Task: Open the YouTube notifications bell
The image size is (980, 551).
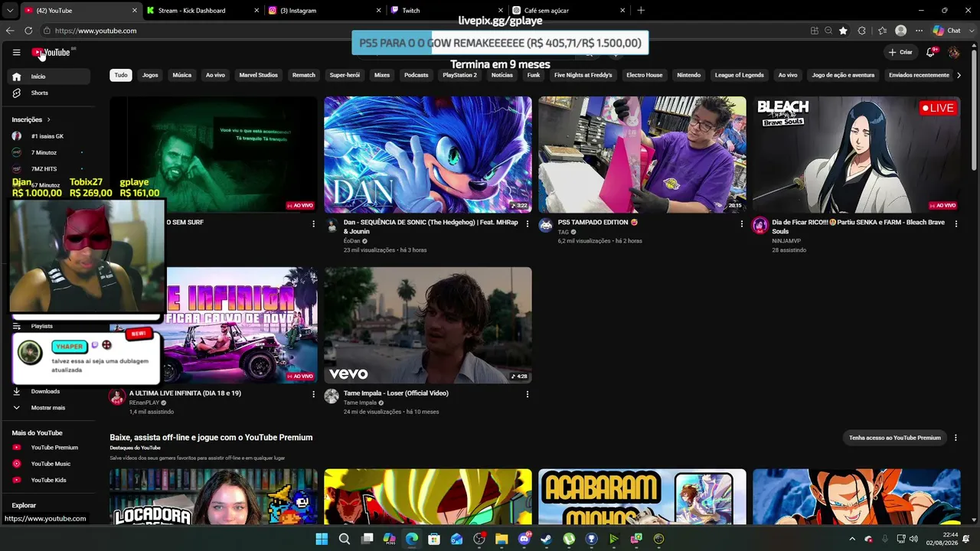Action: pyautogui.click(x=931, y=52)
